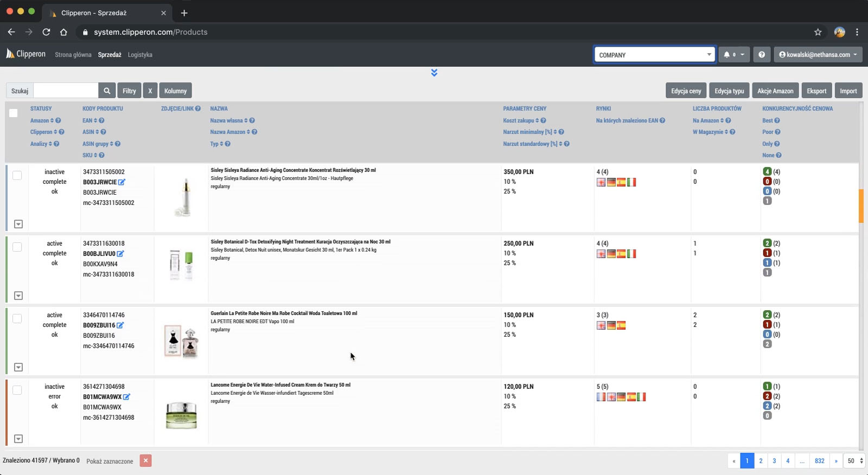Open Logistyka navigation item
868x475 pixels.
[140, 55]
